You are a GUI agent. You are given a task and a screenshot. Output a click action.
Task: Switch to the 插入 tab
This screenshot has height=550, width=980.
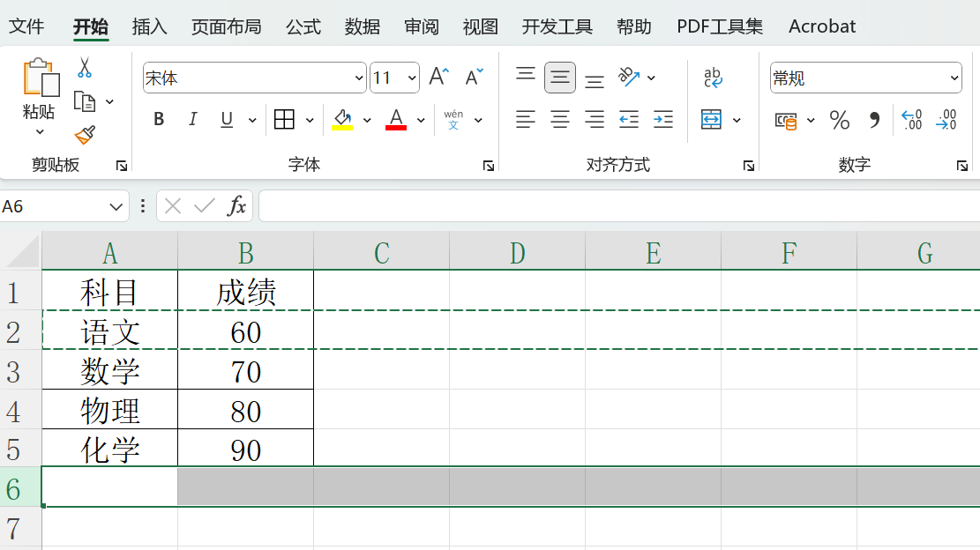(x=149, y=26)
